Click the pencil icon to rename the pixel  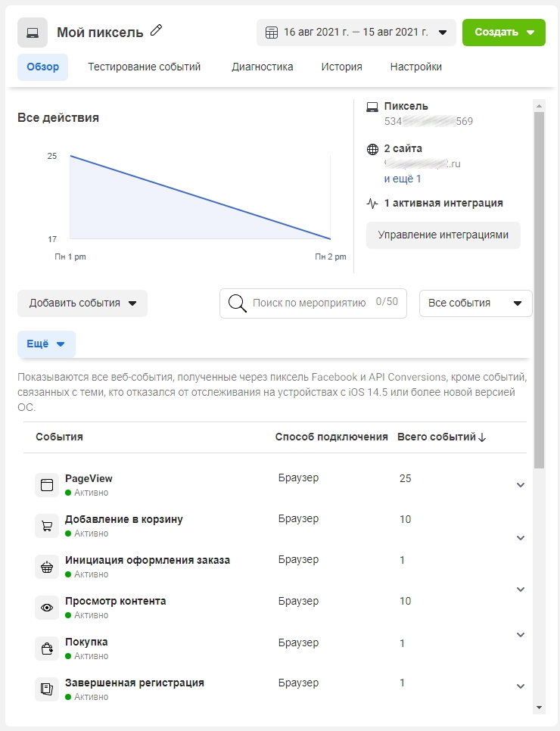pyautogui.click(x=157, y=30)
